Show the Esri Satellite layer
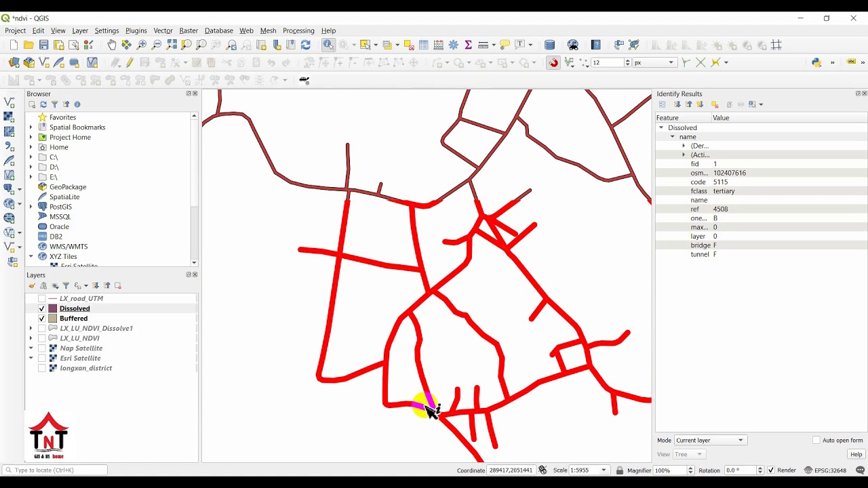Viewport: 868px width, 488px height. (42, 358)
